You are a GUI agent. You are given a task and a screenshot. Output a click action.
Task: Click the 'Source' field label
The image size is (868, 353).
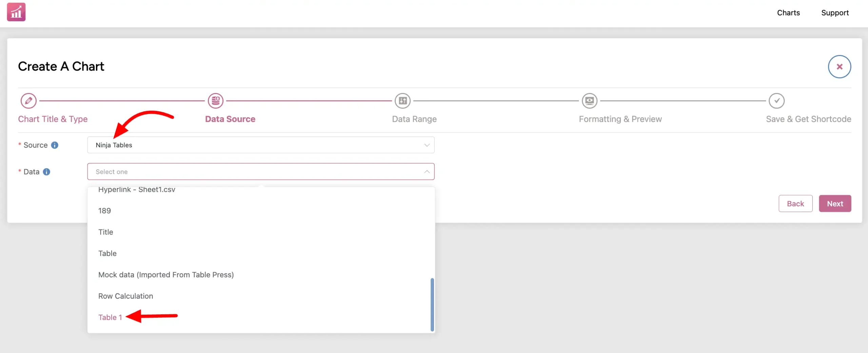coord(36,145)
